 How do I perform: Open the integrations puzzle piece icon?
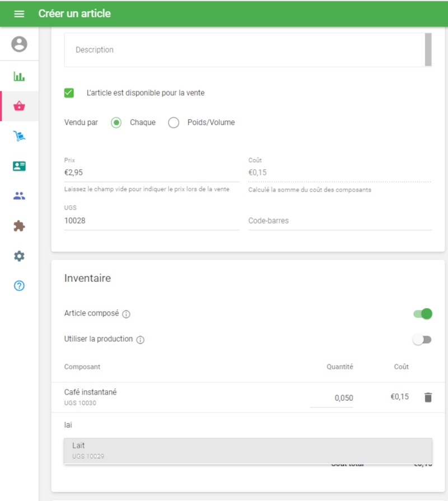tap(19, 226)
